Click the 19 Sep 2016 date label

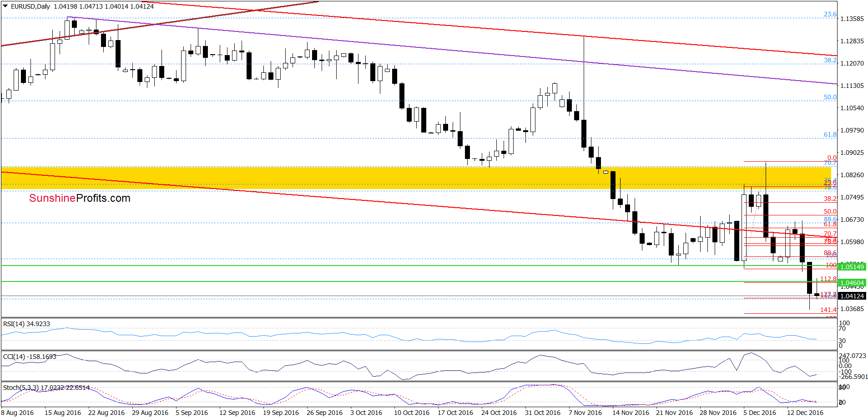pyautogui.click(x=281, y=413)
